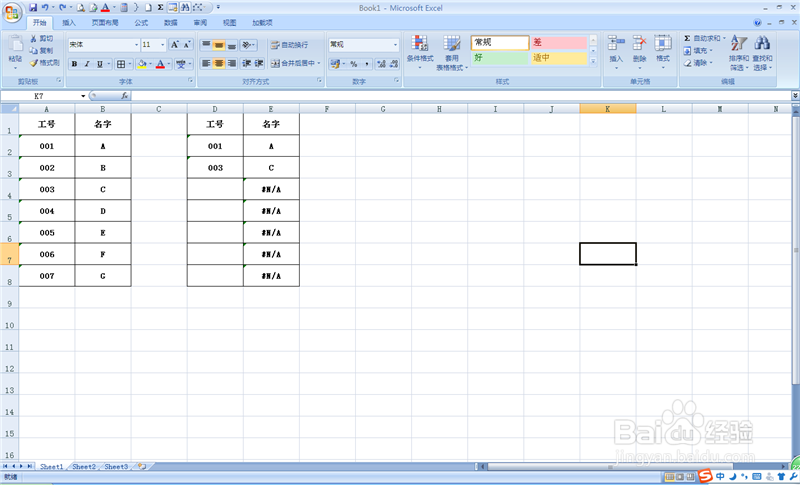
Task: Toggle align text left
Action: (206, 63)
